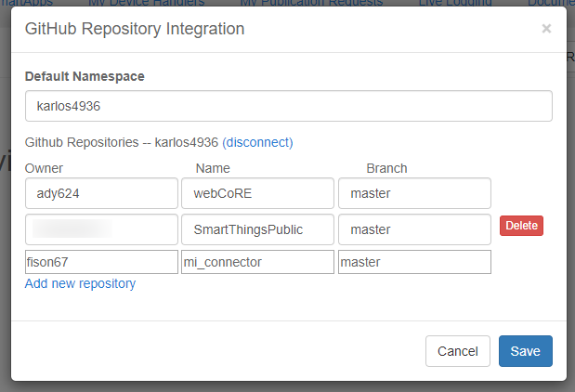575x392 pixels.
Task: Click the Default Namespace label
Action: [85, 76]
